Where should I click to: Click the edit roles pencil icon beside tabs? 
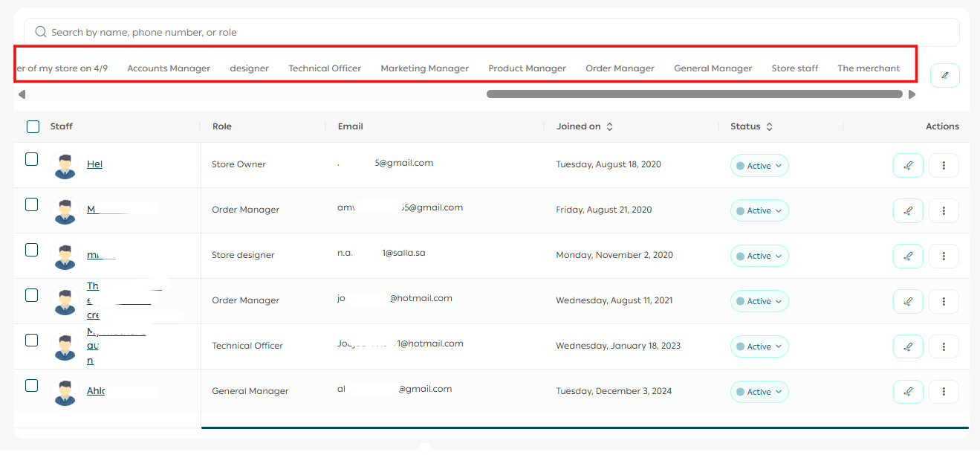(x=944, y=75)
